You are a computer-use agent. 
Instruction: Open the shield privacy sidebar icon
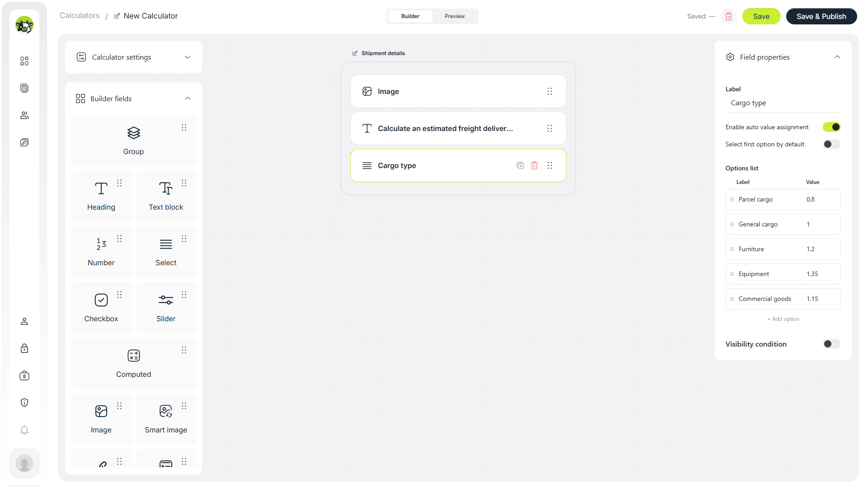coord(24,403)
